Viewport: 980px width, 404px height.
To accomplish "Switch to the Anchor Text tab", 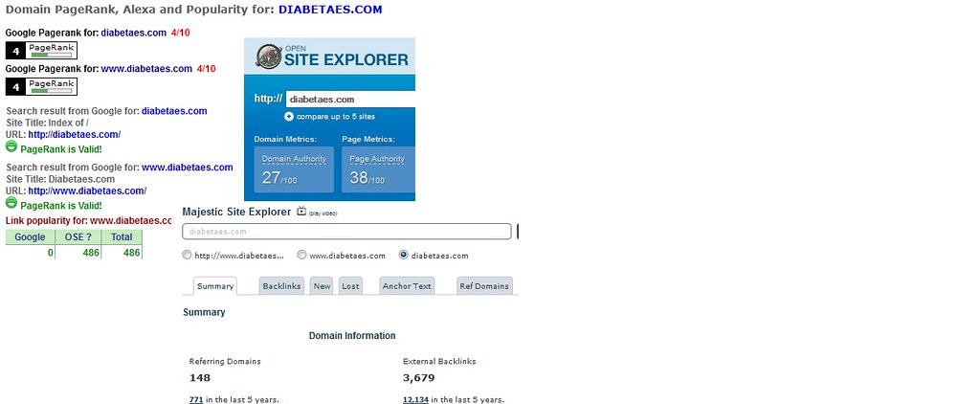I will (x=407, y=286).
